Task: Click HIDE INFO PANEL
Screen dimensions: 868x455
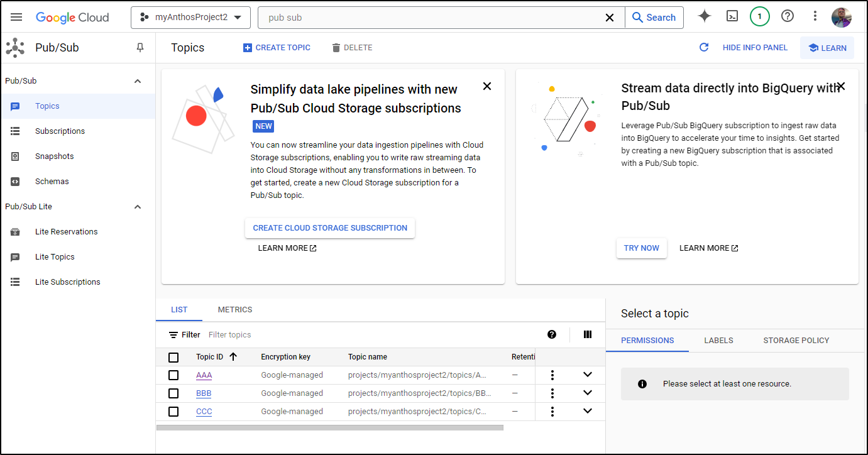Action: point(755,48)
